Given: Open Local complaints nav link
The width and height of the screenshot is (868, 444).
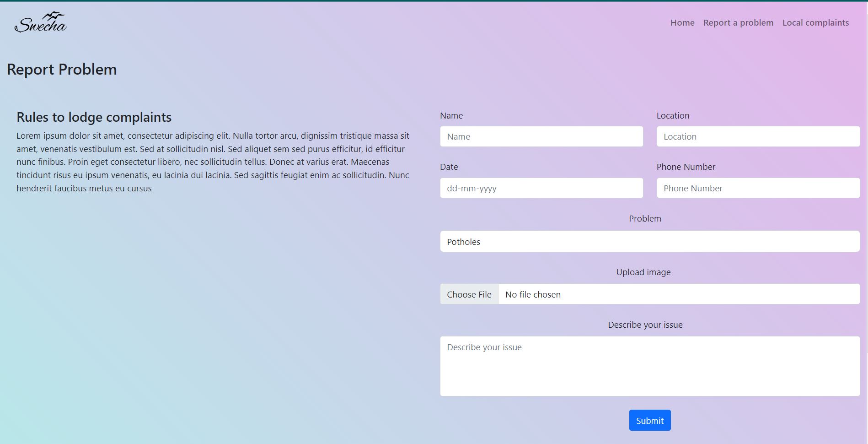Looking at the screenshot, I should click(x=815, y=22).
